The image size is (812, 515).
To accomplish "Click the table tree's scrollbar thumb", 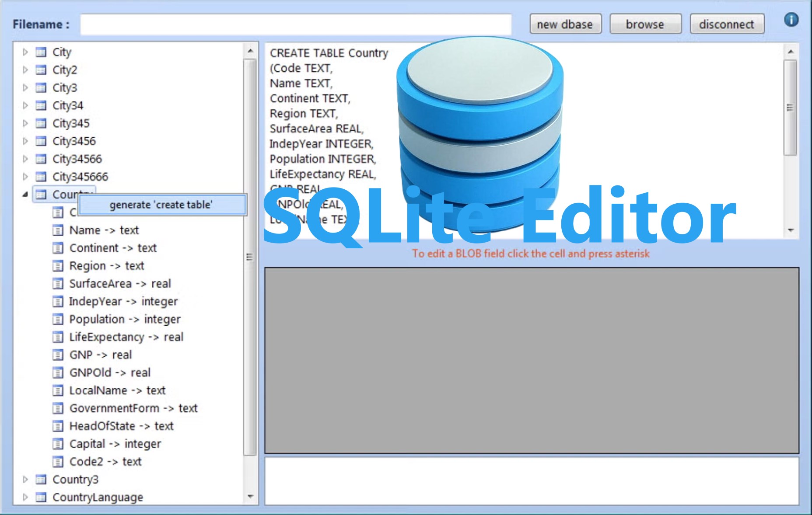I will coord(250,257).
